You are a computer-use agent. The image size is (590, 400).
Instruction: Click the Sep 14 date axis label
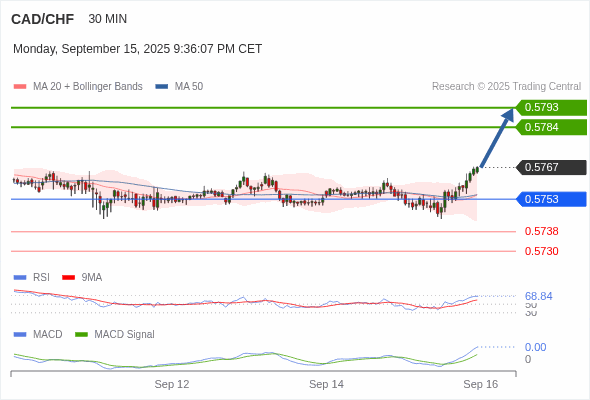(x=326, y=385)
